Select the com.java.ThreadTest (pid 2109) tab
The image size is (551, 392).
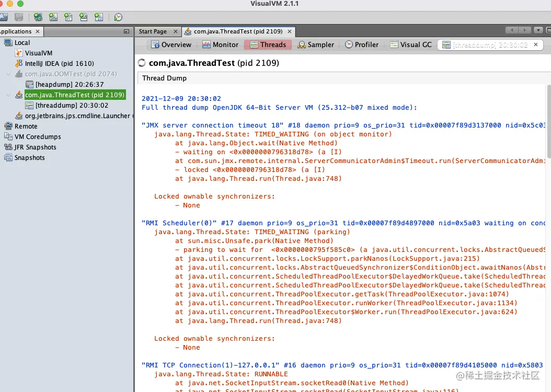238,31
